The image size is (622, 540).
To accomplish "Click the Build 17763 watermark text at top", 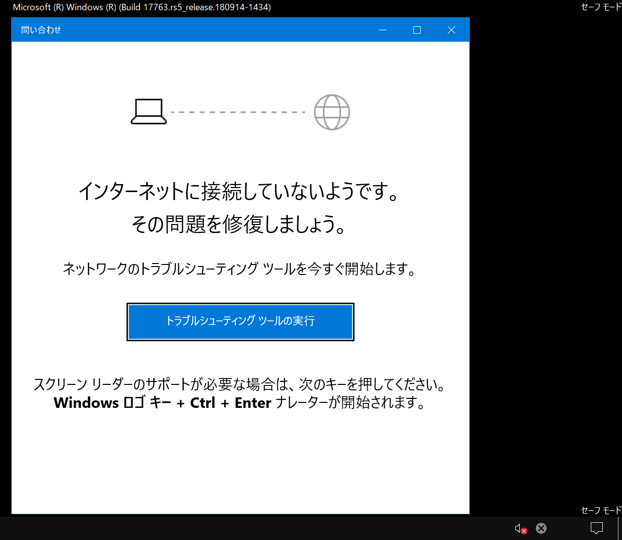I will pyautogui.click(x=142, y=7).
